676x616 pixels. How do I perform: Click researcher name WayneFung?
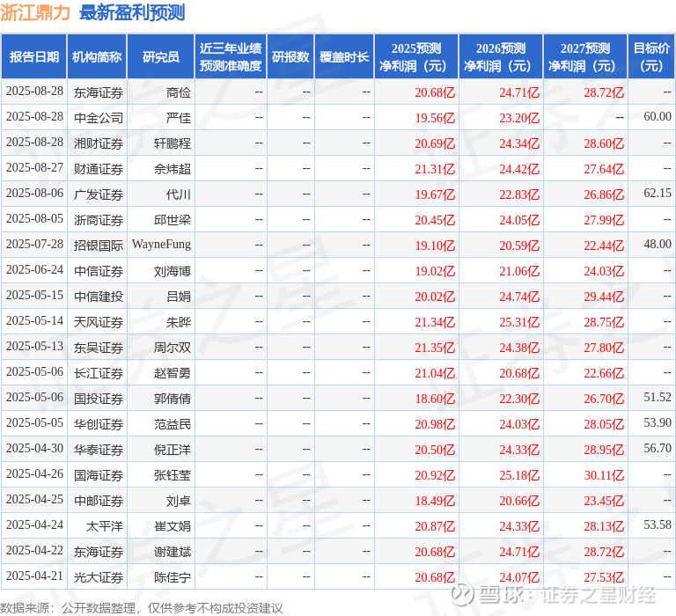(161, 245)
